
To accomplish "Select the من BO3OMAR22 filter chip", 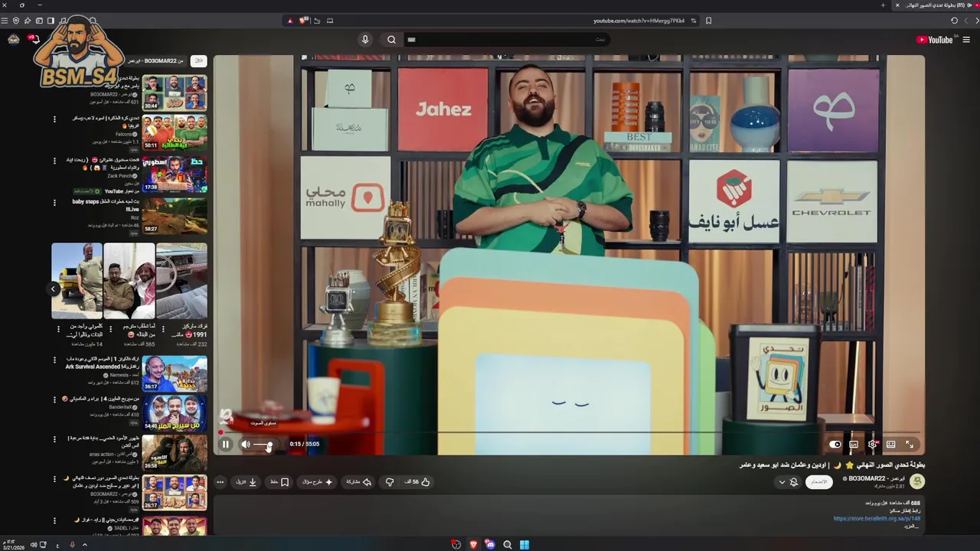I will (155, 60).
